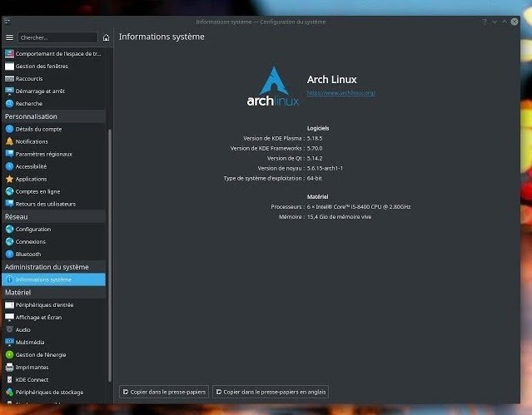
Task: Click Copier dans le presse-papiers en anglais
Action: 271,392
